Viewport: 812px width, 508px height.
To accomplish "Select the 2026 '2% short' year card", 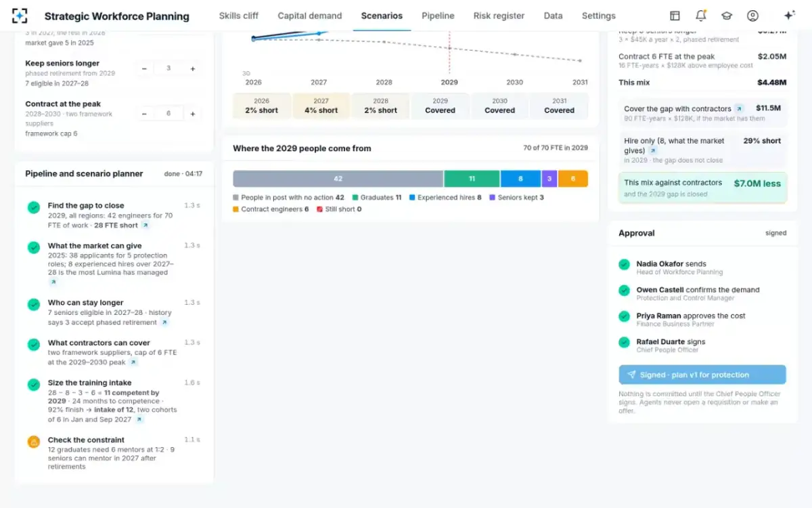I will tap(261, 106).
